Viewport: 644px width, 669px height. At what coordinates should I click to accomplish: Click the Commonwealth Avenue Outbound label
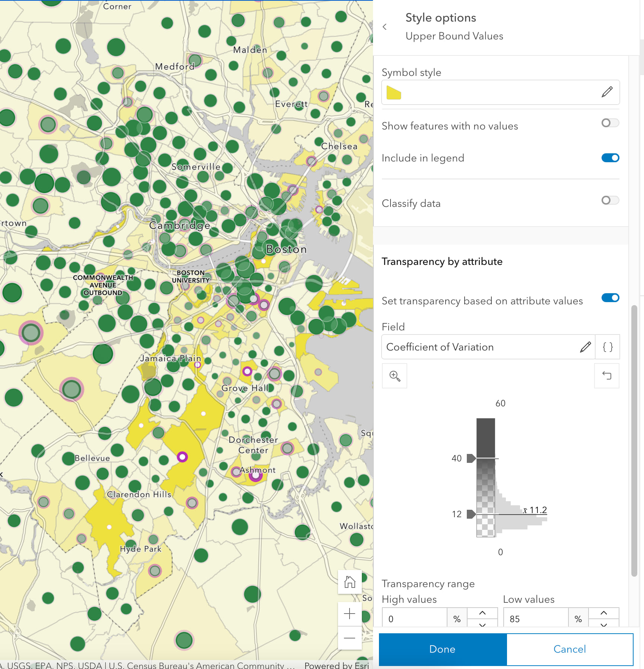coord(103,285)
